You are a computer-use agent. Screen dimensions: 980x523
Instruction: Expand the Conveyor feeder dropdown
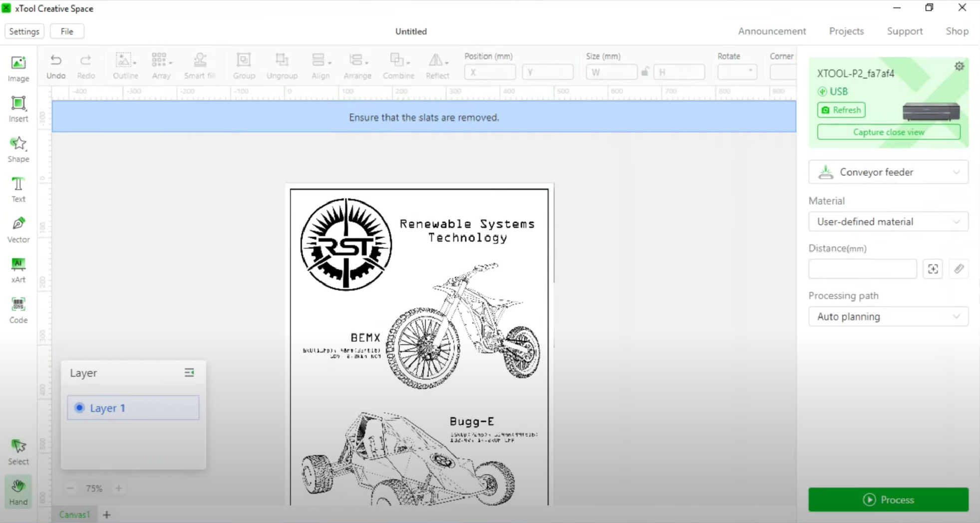tap(888, 172)
